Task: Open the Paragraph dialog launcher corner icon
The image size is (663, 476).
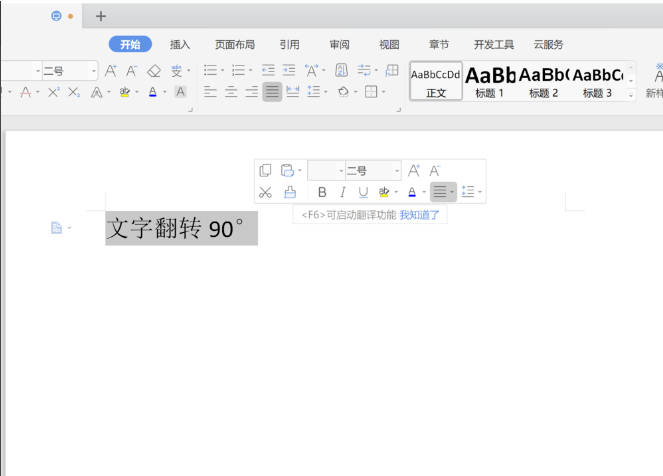Action: tap(398, 110)
